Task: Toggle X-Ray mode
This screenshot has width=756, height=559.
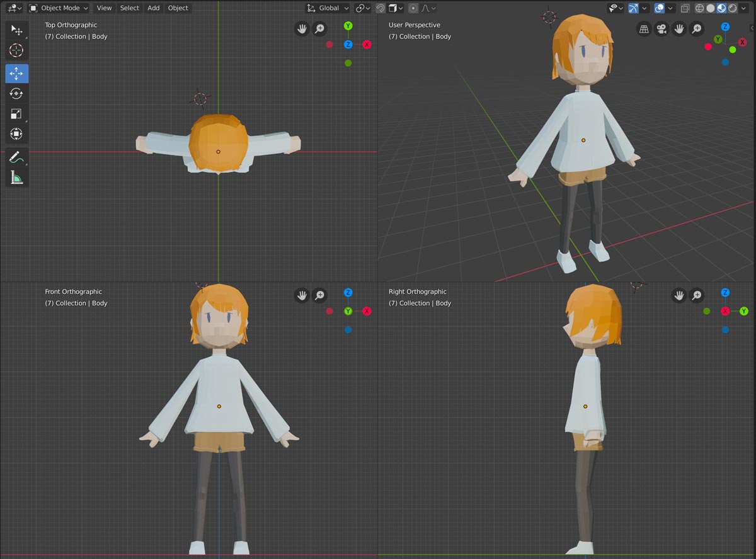Action: point(685,8)
